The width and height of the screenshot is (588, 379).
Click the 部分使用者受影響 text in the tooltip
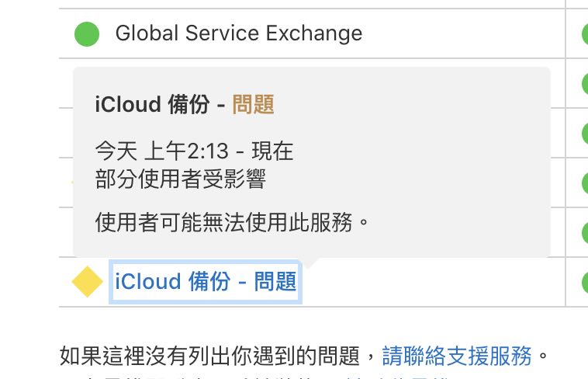pos(180,179)
